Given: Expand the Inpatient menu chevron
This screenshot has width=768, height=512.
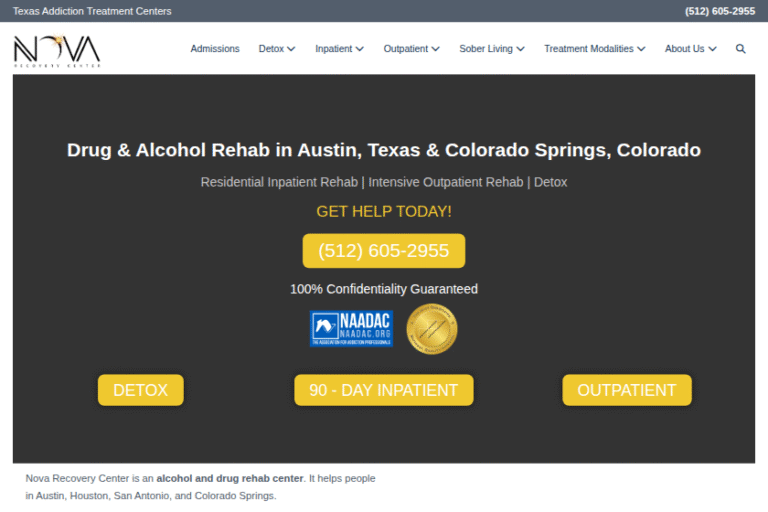Looking at the screenshot, I should tap(359, 49).
